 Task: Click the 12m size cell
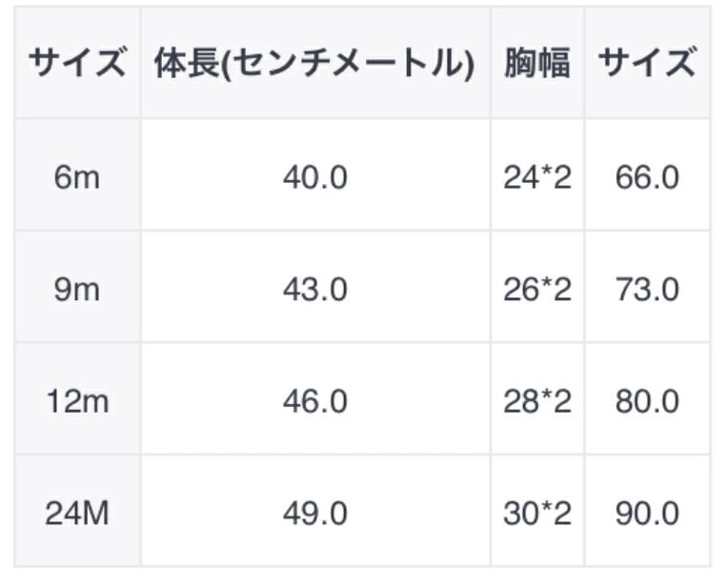(77, 401)
